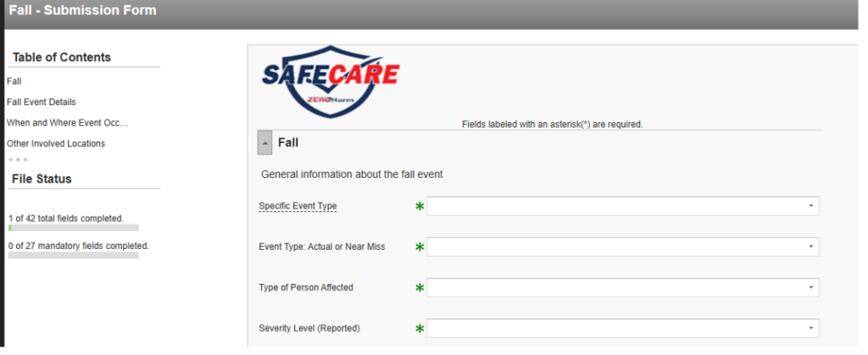Click the underlined Specific Event Type label

(x=303, y=206)
